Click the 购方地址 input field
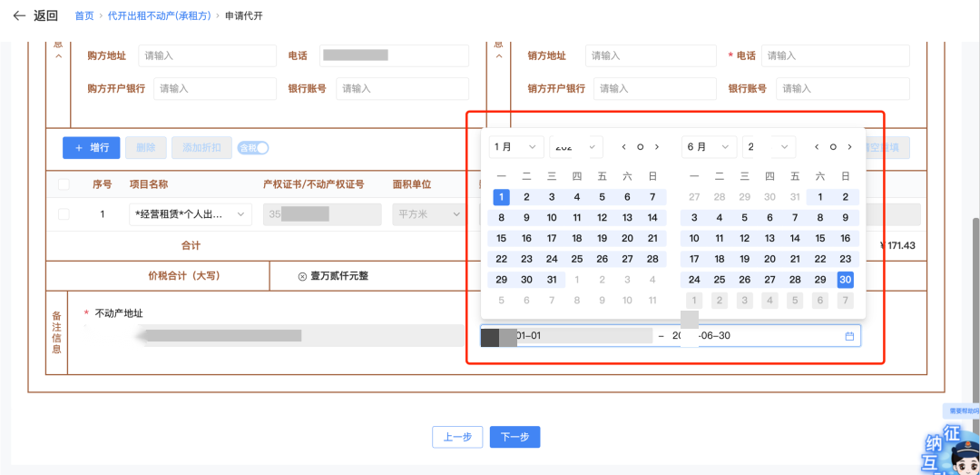Viewport: 980px width, 475px height. pos(207,55)
